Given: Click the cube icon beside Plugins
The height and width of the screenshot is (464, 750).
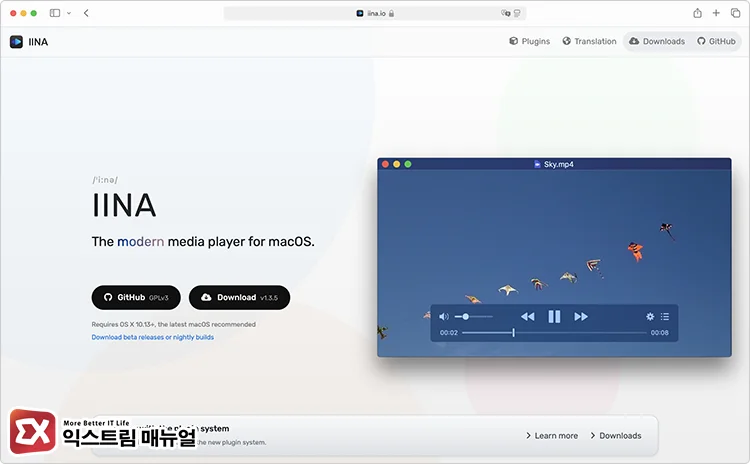Looking at the screenshot, I should coord(514,41).
